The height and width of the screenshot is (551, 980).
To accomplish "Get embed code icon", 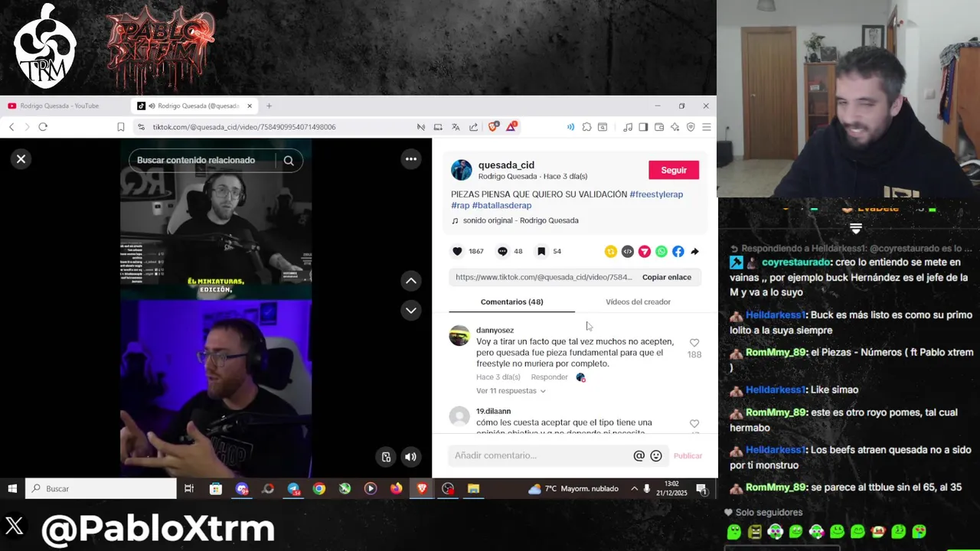I will tap(627, 251).
